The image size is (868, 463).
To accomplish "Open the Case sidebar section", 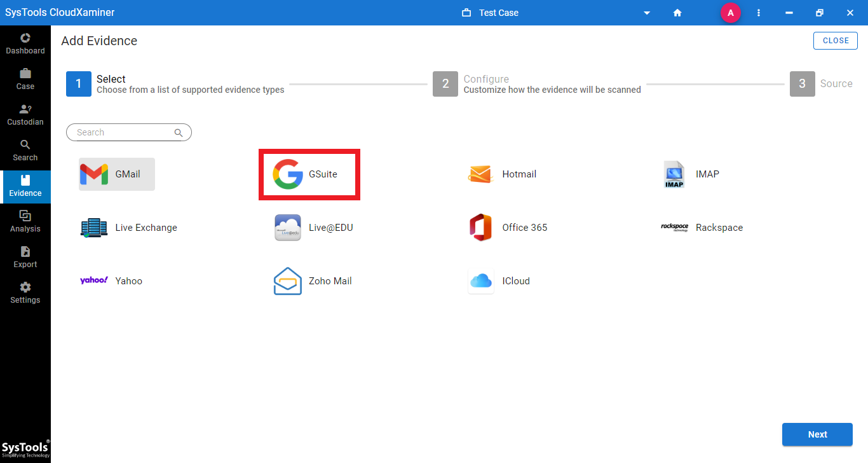I will coord(25,79).
